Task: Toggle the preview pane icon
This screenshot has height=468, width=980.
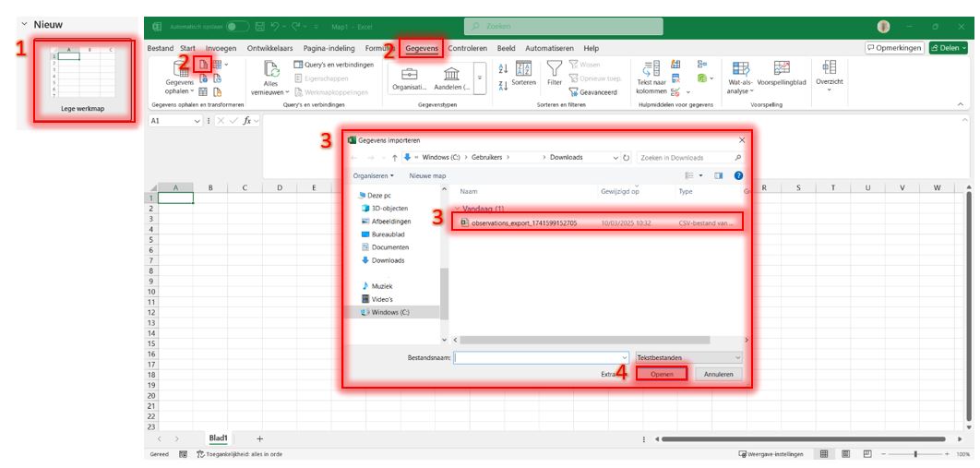Action: pos(718,176)
